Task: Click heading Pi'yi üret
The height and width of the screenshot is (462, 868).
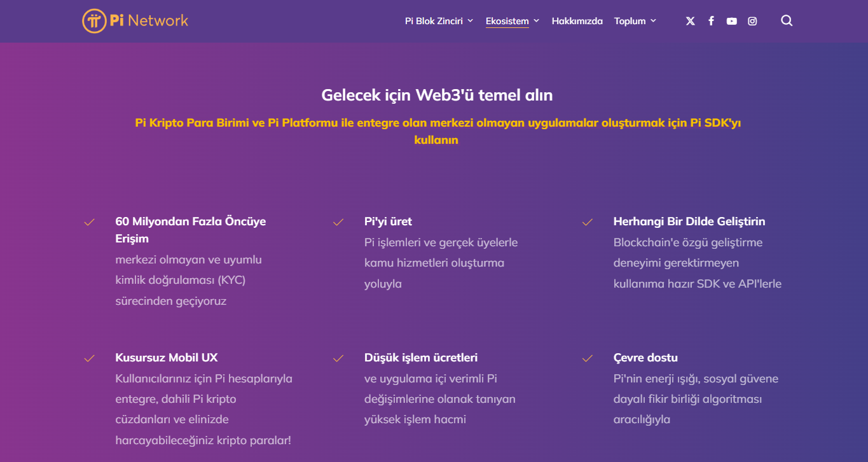Action: coord(388,221)
